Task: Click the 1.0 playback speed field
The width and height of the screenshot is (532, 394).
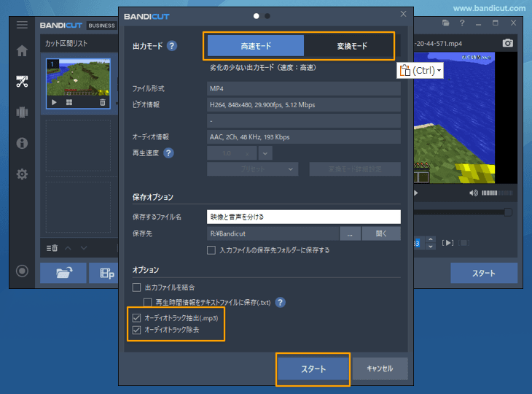Action: coord(232,153)
